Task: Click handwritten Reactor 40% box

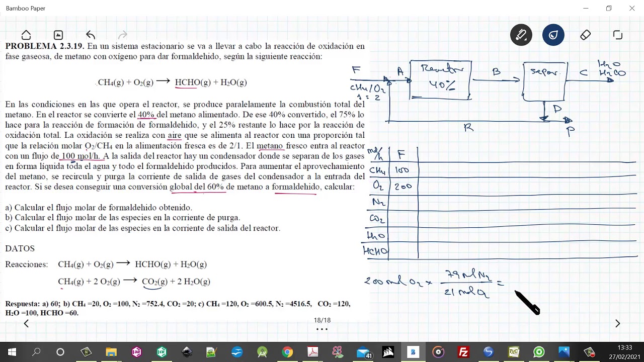Action: 441,79
